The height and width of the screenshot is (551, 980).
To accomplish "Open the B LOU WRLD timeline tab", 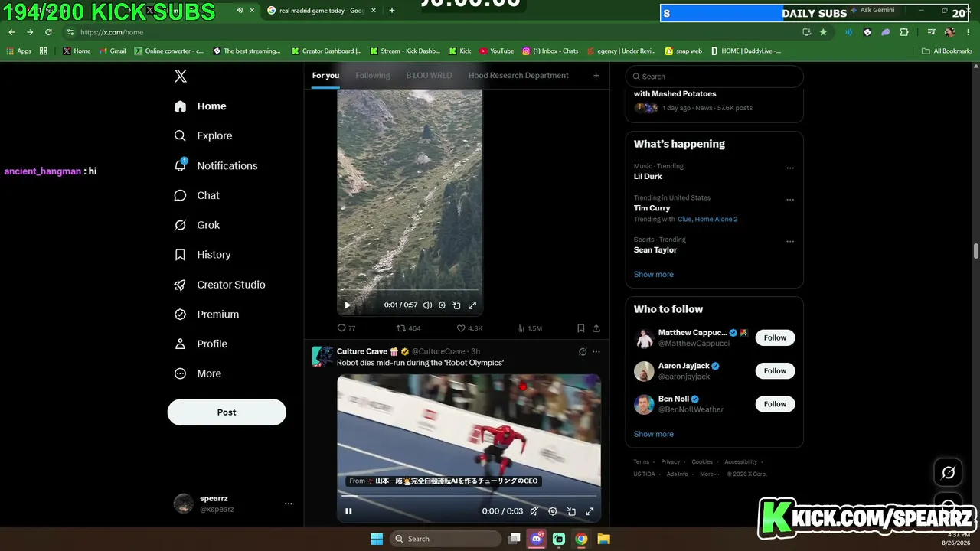I will point(429,76).
